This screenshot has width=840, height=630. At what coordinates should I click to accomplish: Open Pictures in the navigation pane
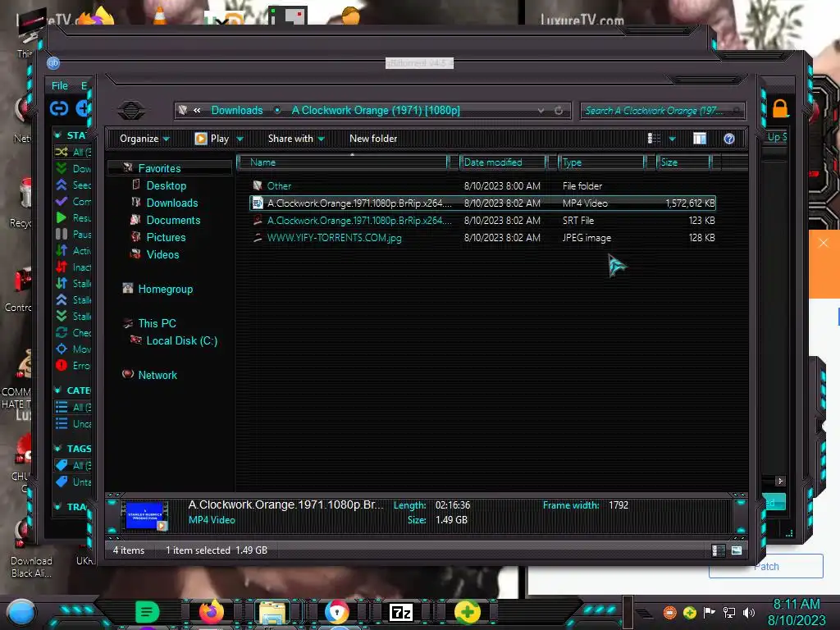point(166,237)
